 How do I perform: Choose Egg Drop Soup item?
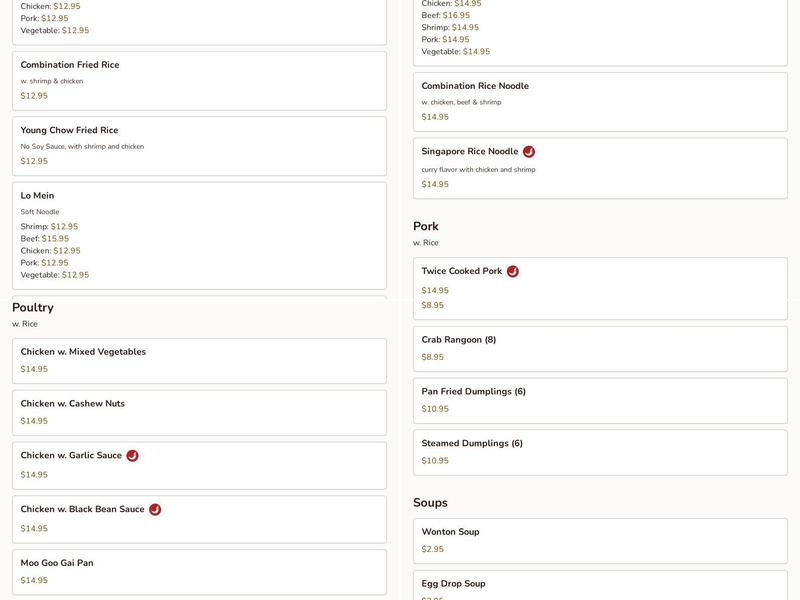tap(600, 585)
